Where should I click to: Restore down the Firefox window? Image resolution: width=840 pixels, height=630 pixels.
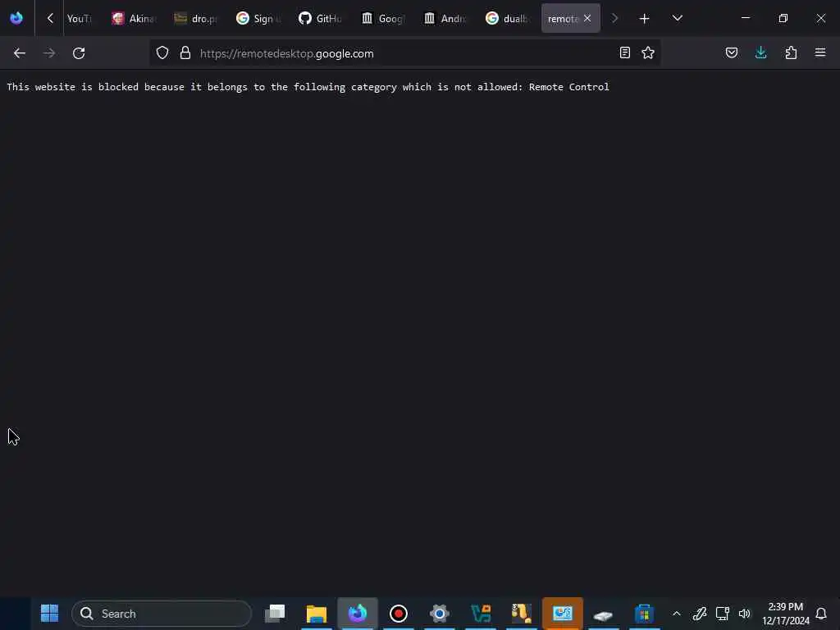(x=783, y=18)
